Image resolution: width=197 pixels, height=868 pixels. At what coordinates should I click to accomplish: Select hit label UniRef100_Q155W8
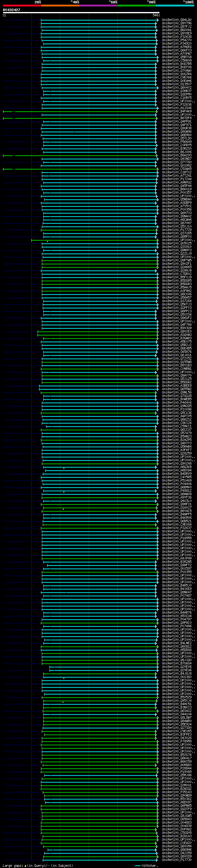coord(176,362)
